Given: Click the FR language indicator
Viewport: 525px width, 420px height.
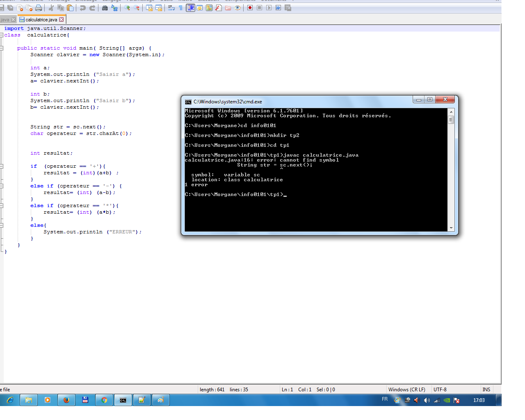Looking at the screenshot, I should coord(385,399).
